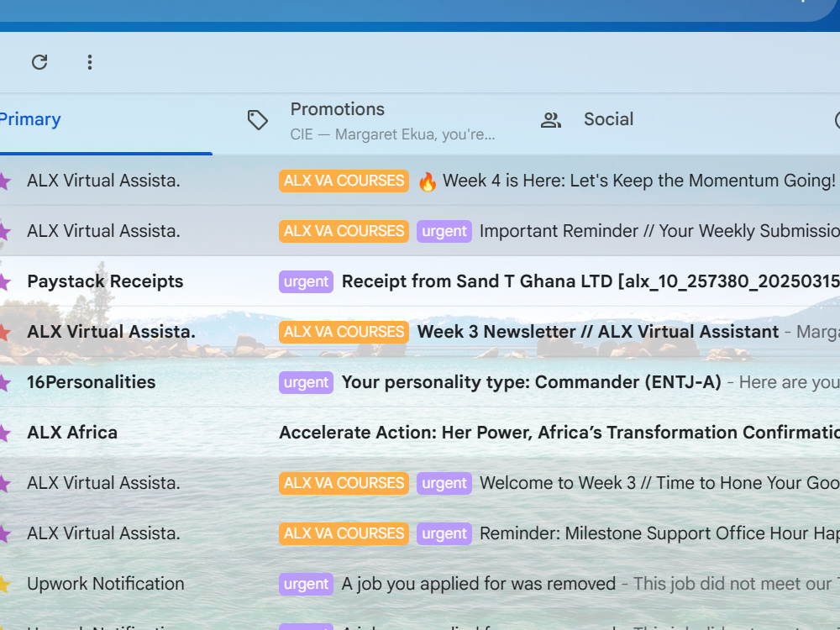Click ALX VA COURSES label on Important Reminder email
Viewport: 840px width, 630px height.
[344, 232]
